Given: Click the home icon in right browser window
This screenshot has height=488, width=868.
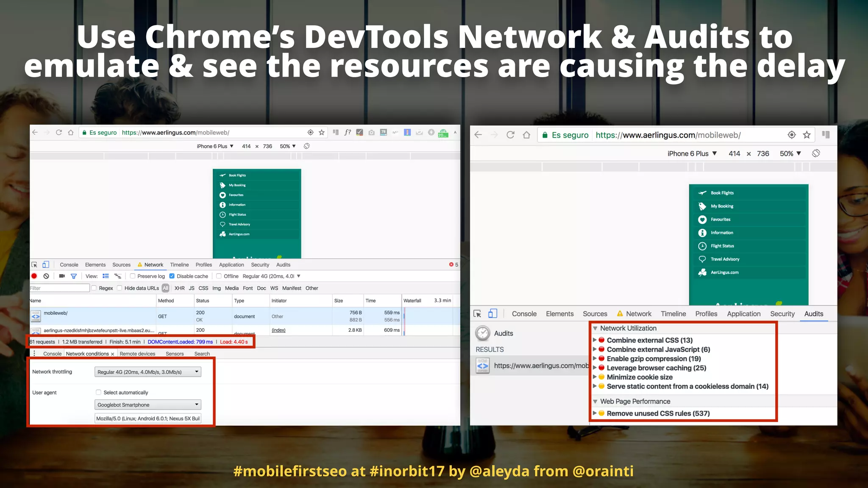Looking at the screenshot, I should (526, 135).
